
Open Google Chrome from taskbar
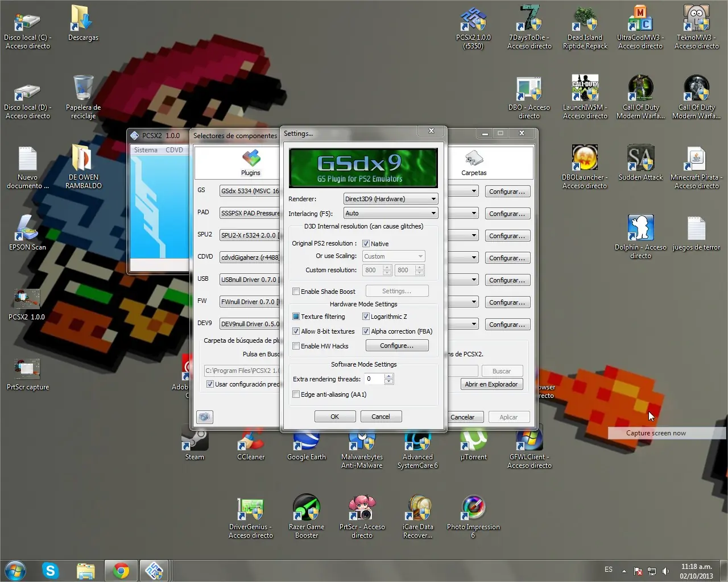click(121, 571)
